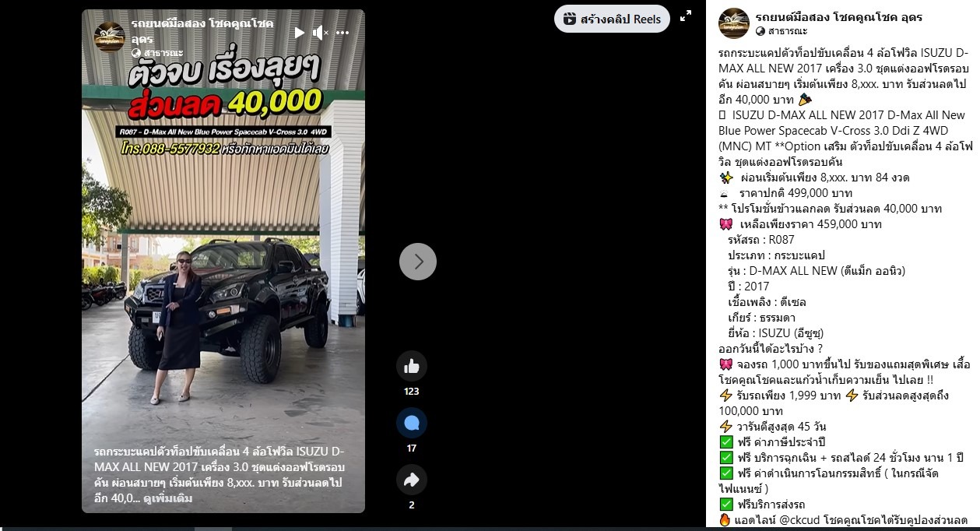Play the reel video
Viewport: 980px width, 531px height.
[299, 33]
